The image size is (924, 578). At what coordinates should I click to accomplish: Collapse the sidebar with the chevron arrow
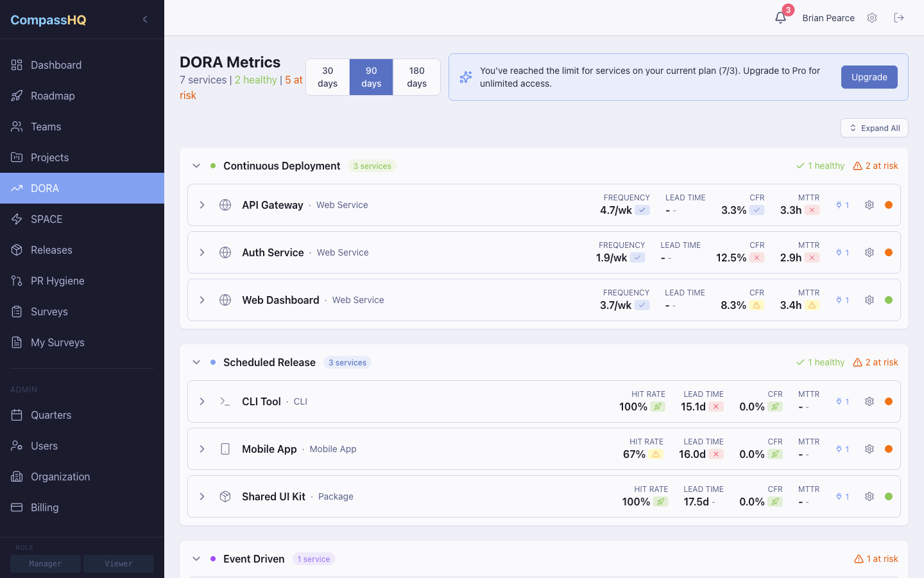tap(144, 19)
